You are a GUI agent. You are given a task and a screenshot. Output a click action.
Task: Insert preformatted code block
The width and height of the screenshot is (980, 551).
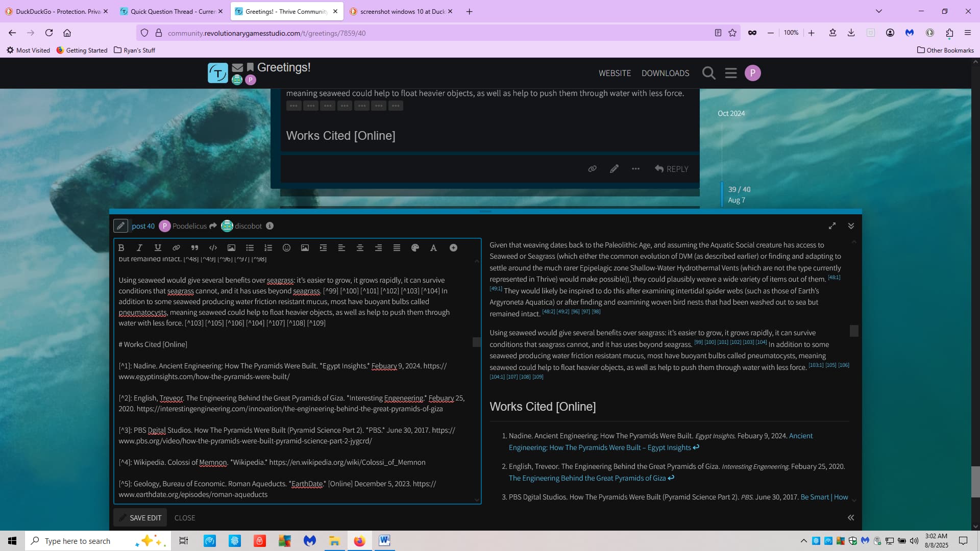(x=213, y=248)
